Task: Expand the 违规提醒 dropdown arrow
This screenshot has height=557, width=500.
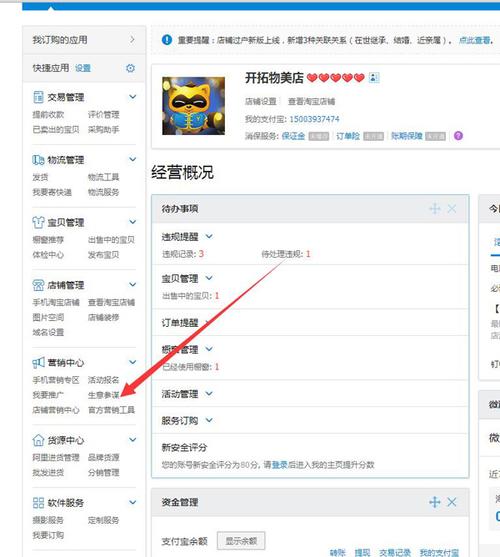Action: [209, 236]
